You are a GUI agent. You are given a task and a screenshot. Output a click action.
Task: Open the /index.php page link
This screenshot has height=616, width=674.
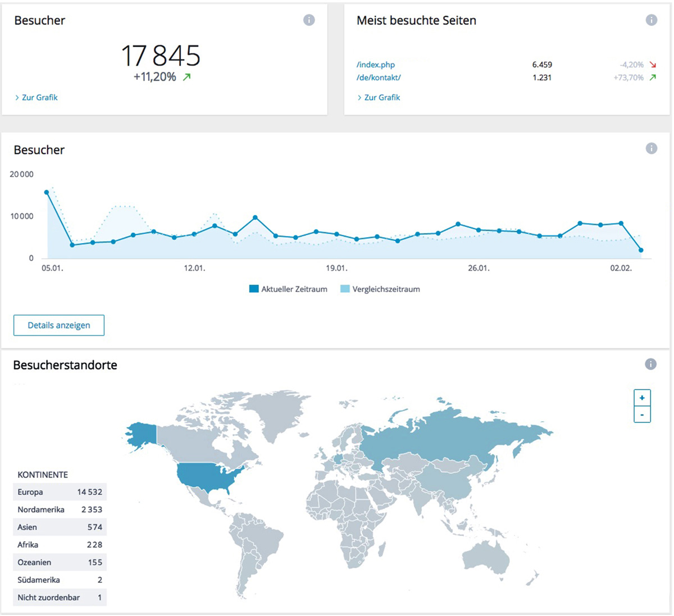point(376,65)
